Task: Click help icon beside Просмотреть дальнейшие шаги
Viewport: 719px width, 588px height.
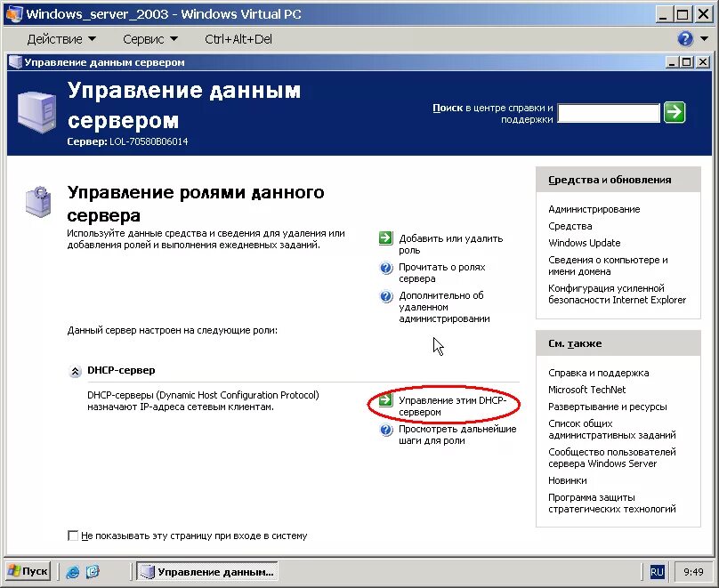Action: pos(386,430)
